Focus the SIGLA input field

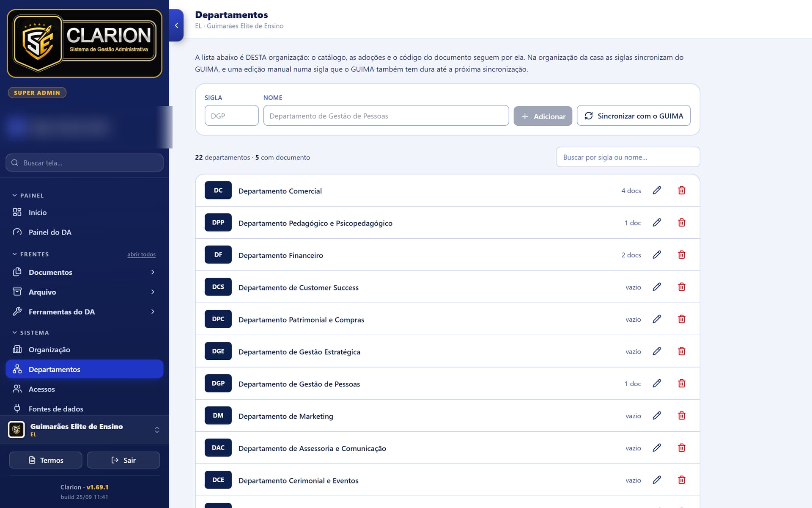click(231, 116)
